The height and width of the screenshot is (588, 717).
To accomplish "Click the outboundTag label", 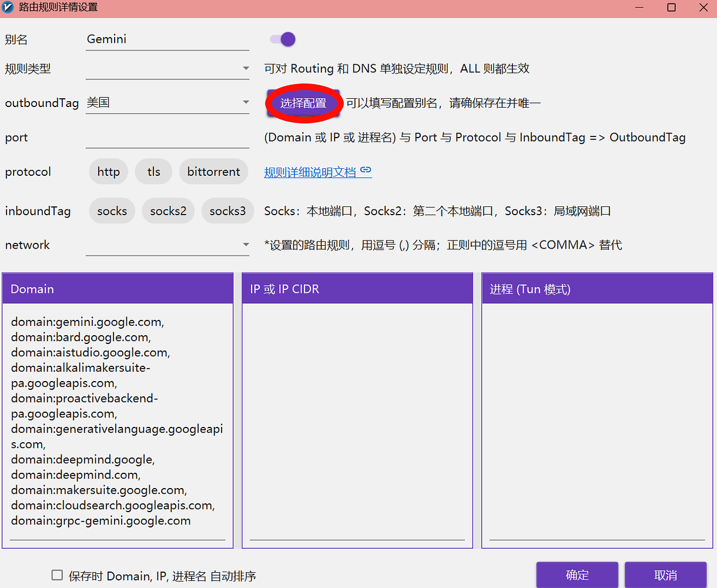I will coord(42,103).
